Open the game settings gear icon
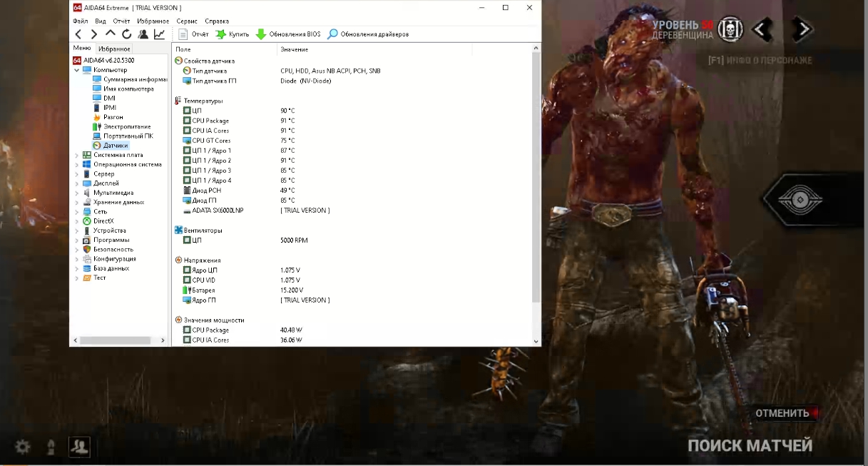This screenshot has height=466, width=868. click(x=23, y=447)
